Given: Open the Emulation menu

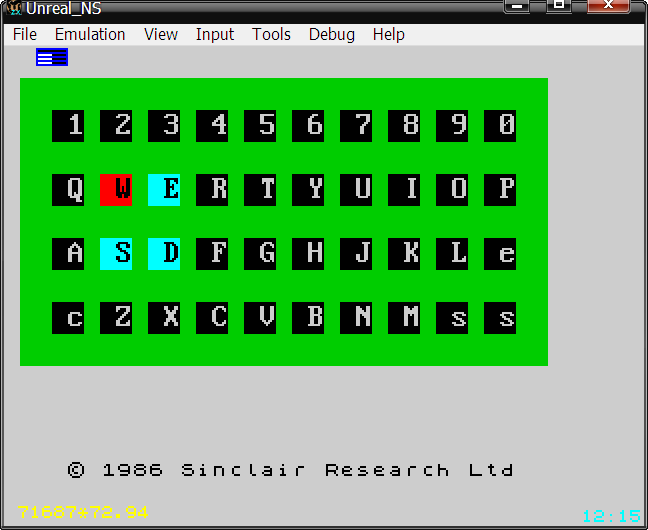Looking at the screenshot, I should [90, 34].
